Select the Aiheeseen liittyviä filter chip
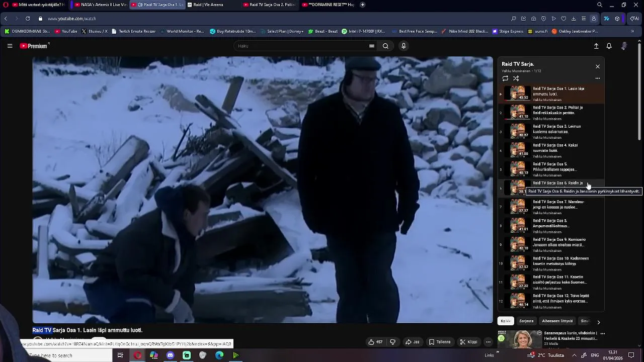This screenshot has height=362, width=644. pos(557,321)
